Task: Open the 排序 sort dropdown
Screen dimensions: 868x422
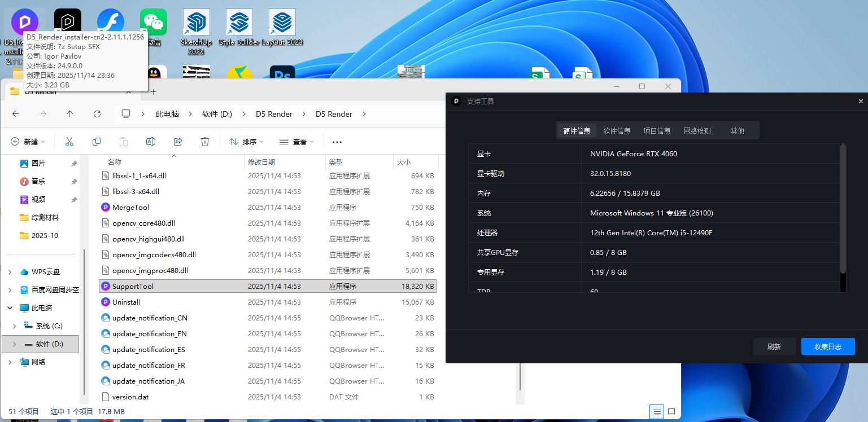Action: pyautogui.click(x=247, y=142)
